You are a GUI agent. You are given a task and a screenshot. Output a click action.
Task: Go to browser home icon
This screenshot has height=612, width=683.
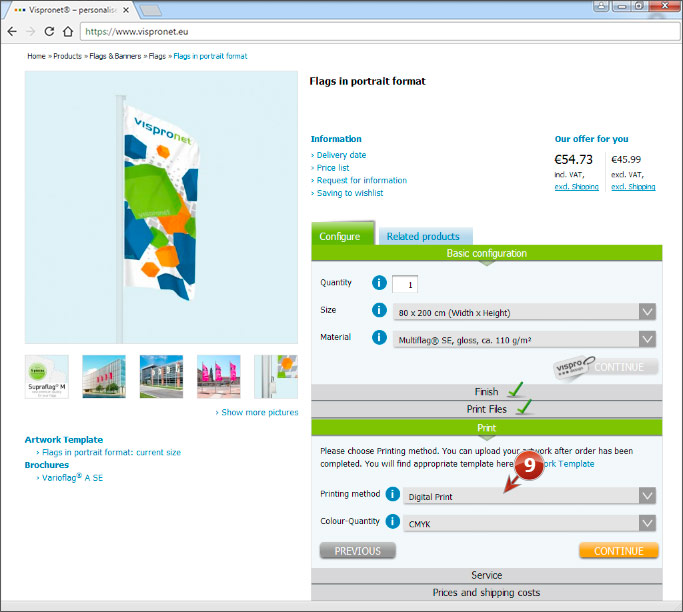tap(68, 31)
